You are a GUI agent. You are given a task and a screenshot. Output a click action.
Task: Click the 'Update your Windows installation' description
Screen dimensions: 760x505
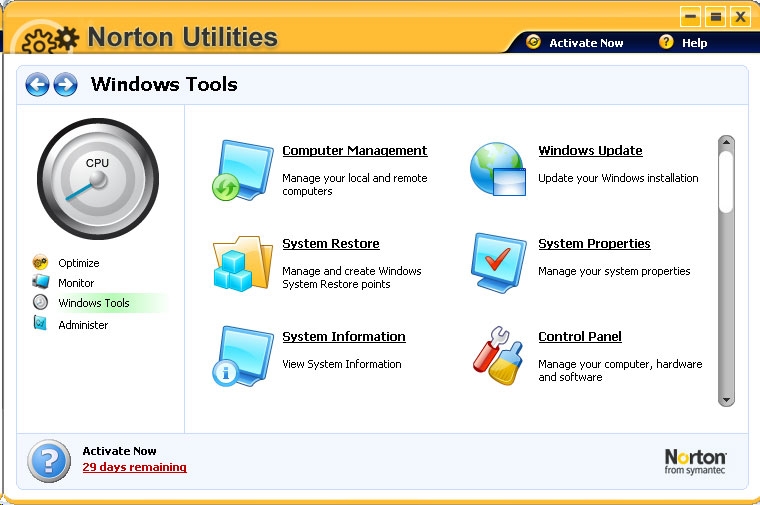(618, 178)
